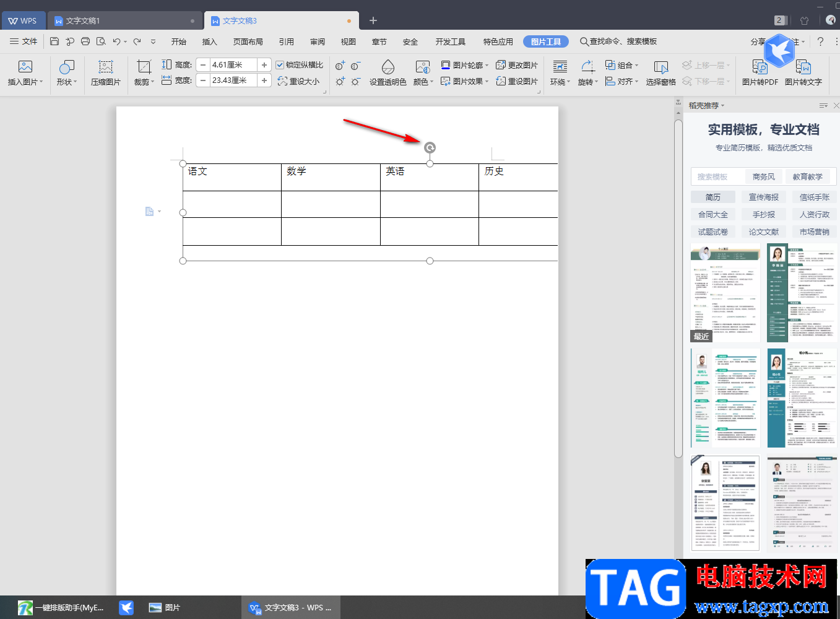The height and width of the screenshot is (619, 840).
Task: Switch to the 开发工具 tab
Action: 451,41
